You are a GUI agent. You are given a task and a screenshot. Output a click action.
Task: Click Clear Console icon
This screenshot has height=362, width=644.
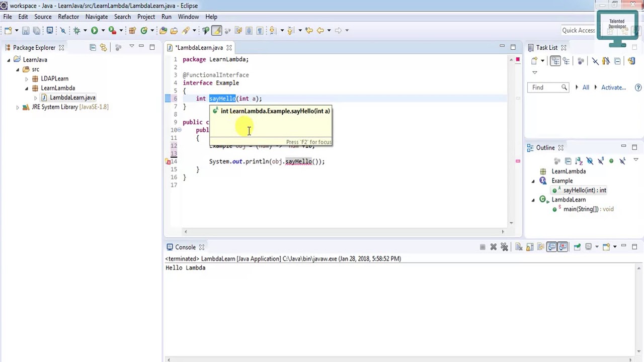(x=519, y=247)
